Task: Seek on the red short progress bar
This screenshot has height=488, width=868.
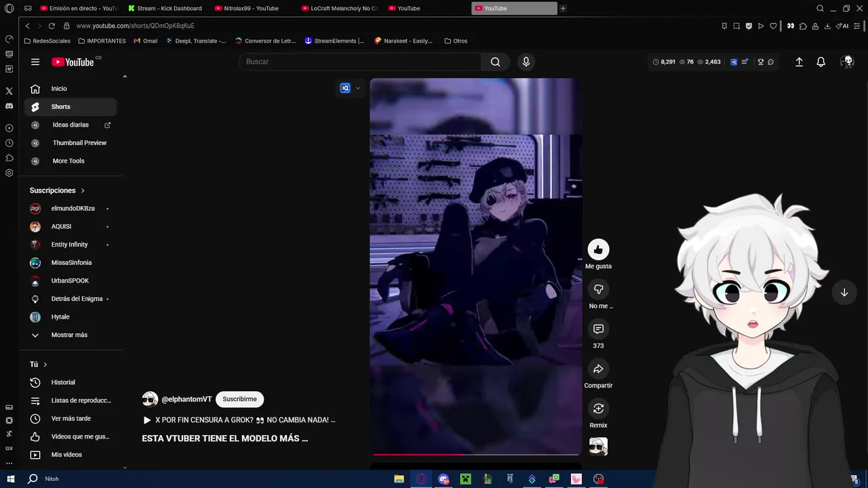Action: coord(475,454)
